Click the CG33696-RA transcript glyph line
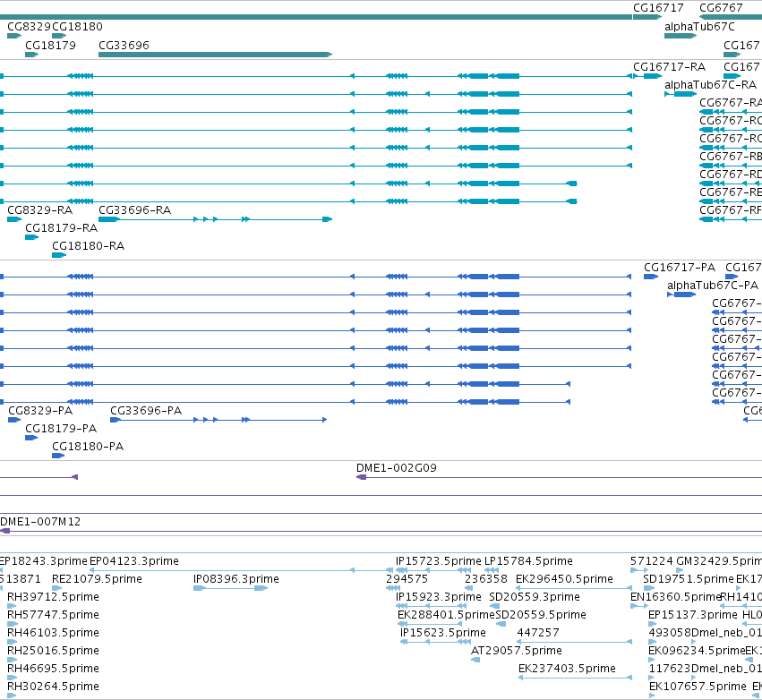The height and width of the screenshot is (700, 762). (215, 219)
